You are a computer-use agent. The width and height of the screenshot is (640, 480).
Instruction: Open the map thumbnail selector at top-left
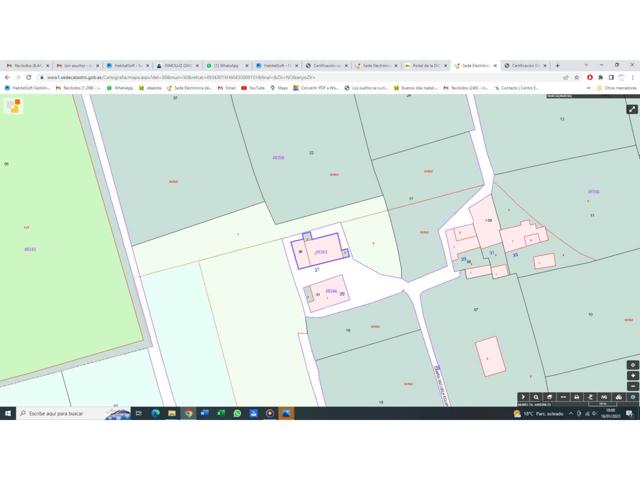coord(13,105)
